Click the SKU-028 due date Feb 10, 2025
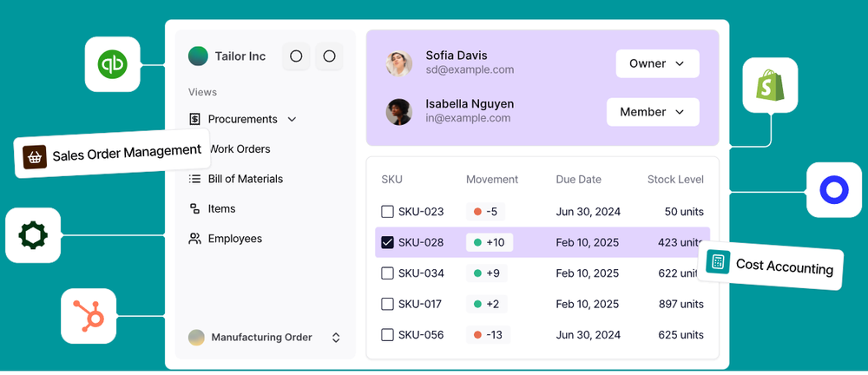868x375 pixels. (x=588, y=242)
